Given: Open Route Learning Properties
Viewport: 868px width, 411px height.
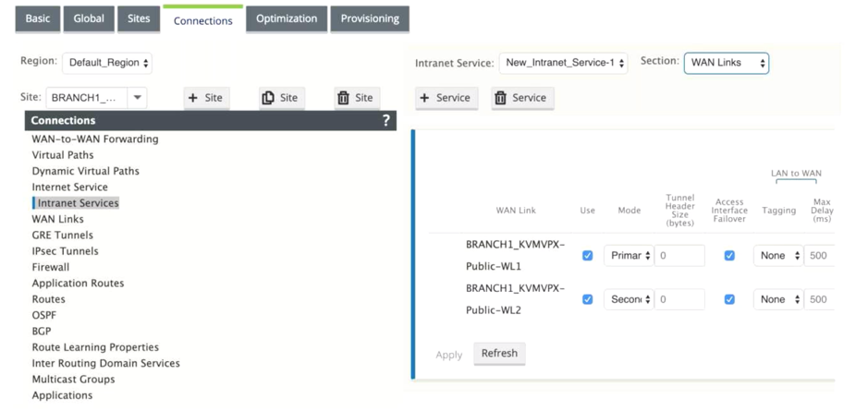Looking at the screenshot, I should pos(95,347).
